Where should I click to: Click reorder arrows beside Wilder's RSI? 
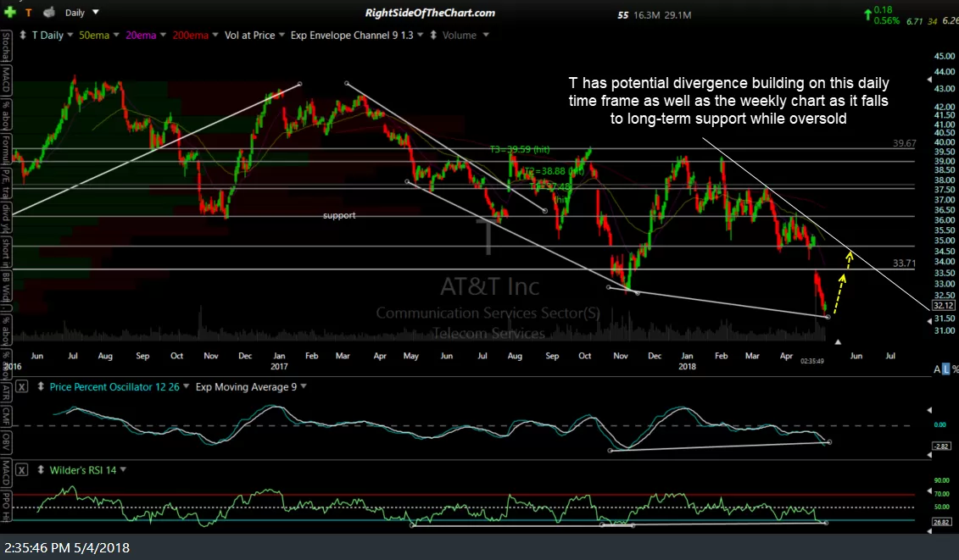(x=41, y=470)
